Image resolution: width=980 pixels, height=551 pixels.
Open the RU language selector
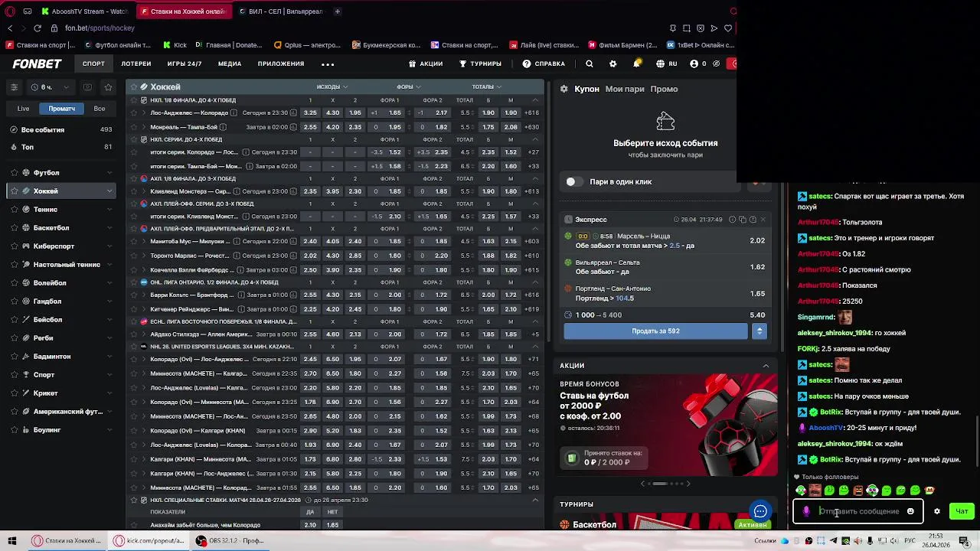(667, 64)
